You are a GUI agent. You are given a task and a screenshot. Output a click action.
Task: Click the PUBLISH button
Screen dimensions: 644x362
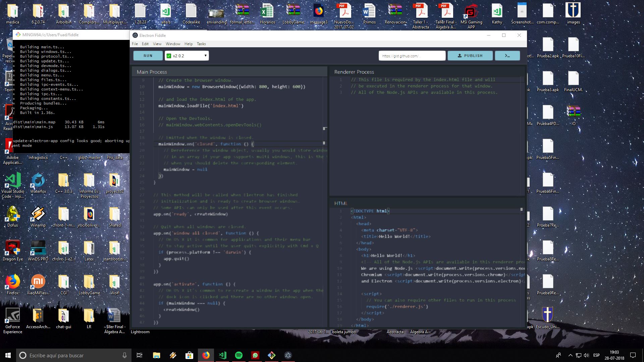[470, 55]
